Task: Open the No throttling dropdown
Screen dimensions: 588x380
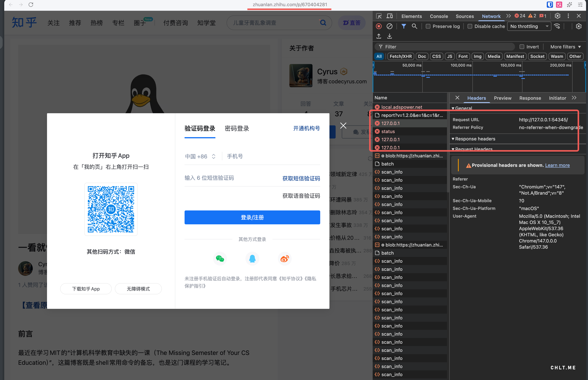Action: (529, 26)
